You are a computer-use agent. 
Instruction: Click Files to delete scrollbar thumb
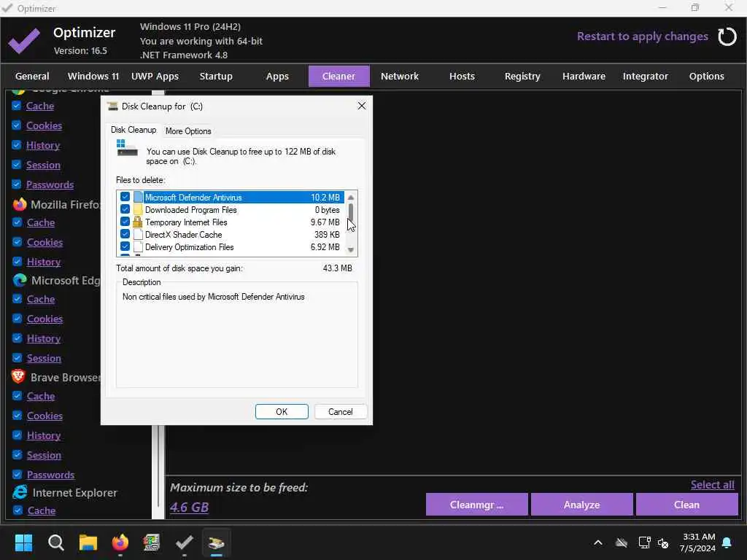click(351, 212)
